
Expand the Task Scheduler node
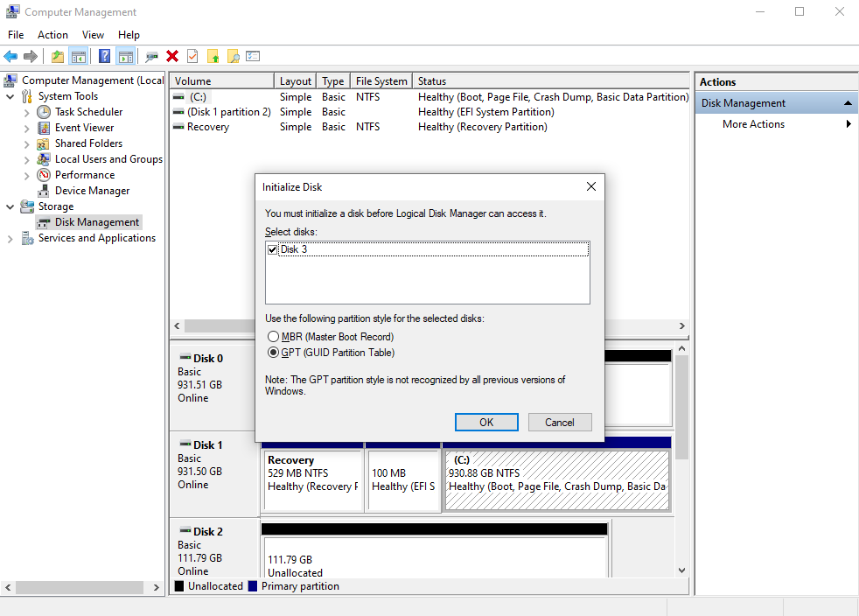pos(26,112)
